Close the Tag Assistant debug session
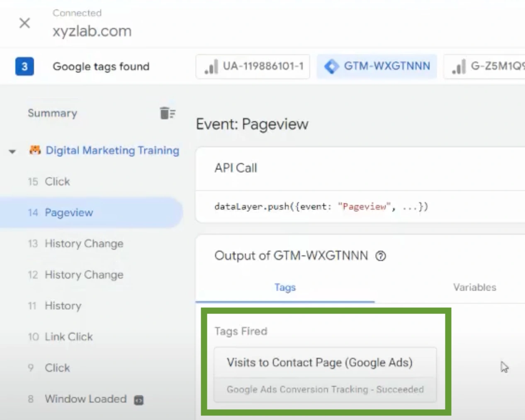 25,23
